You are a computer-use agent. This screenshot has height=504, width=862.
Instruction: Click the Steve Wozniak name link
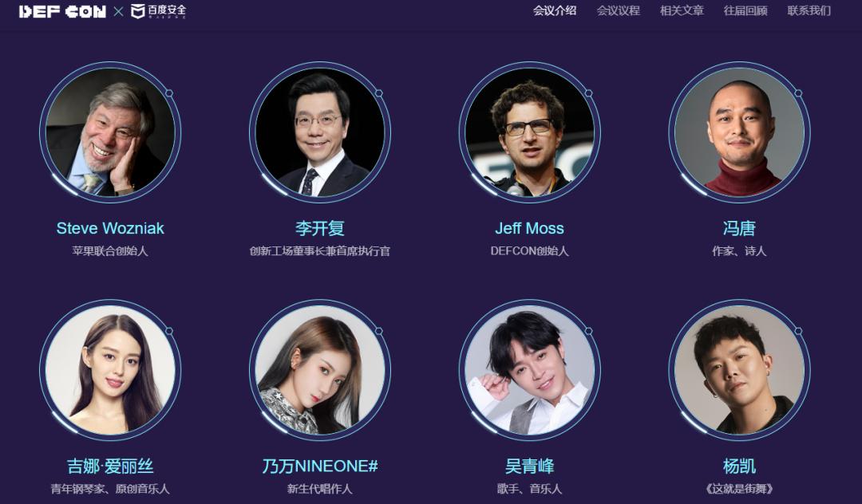point(110,228)
